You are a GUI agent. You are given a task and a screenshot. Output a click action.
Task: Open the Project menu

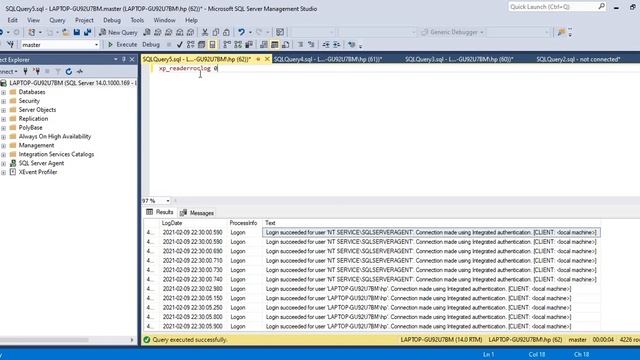point(84,20)
